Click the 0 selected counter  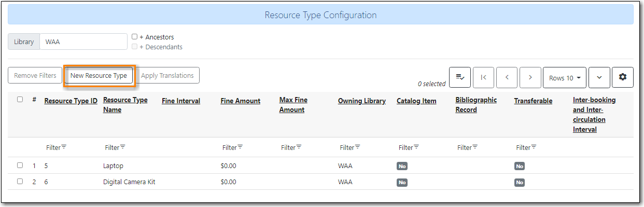pos(432,84)
